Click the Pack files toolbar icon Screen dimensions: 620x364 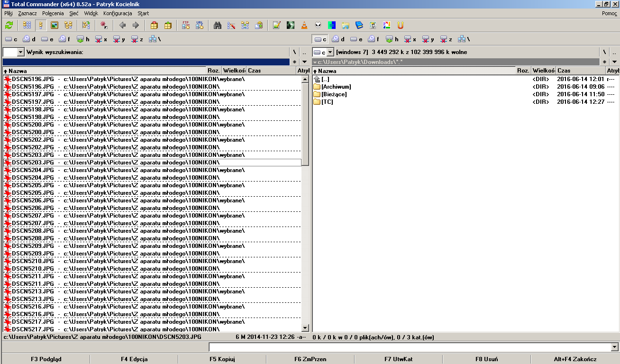coord(154,25)
